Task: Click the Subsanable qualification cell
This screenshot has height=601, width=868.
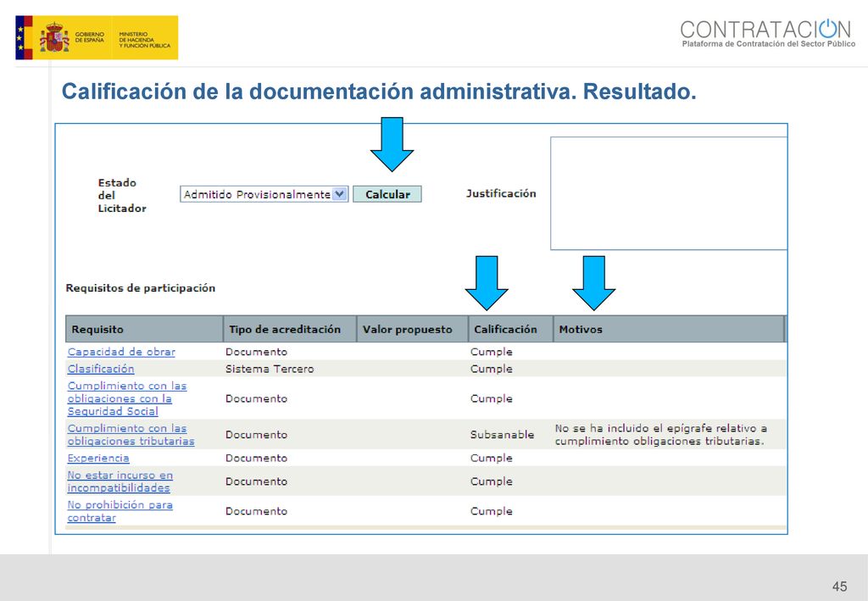Action: point(502,435)
